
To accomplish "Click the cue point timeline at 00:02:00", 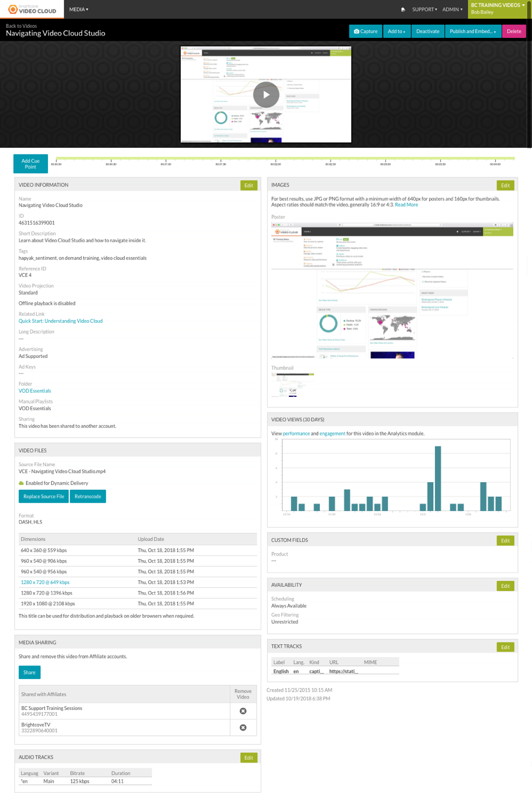I will click(275, 159).
